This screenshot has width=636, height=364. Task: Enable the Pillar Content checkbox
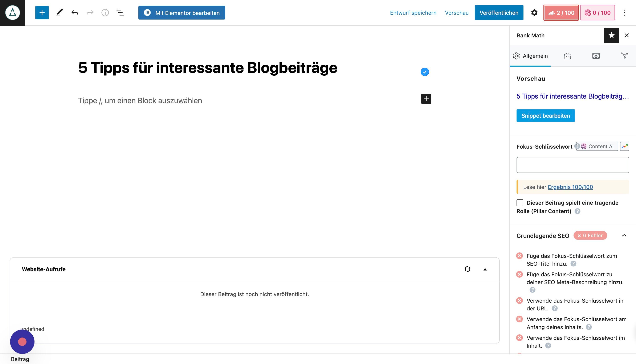coord(520,203)
